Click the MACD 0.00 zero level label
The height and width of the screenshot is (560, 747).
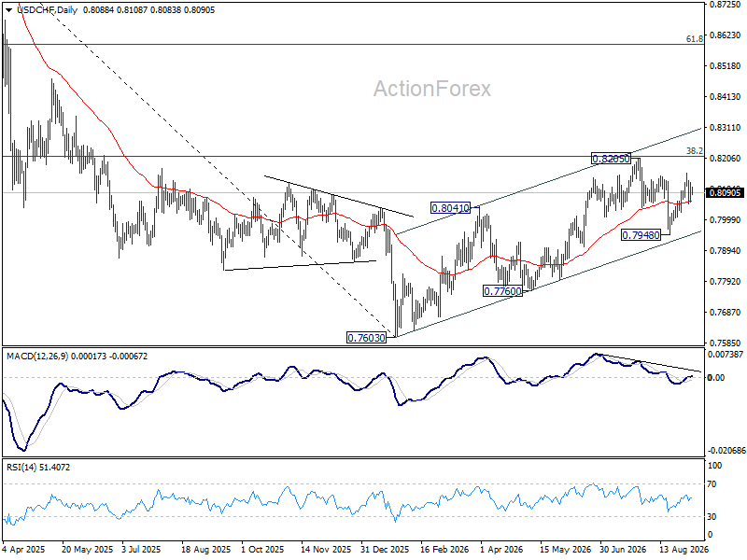[x=716, y=378]
